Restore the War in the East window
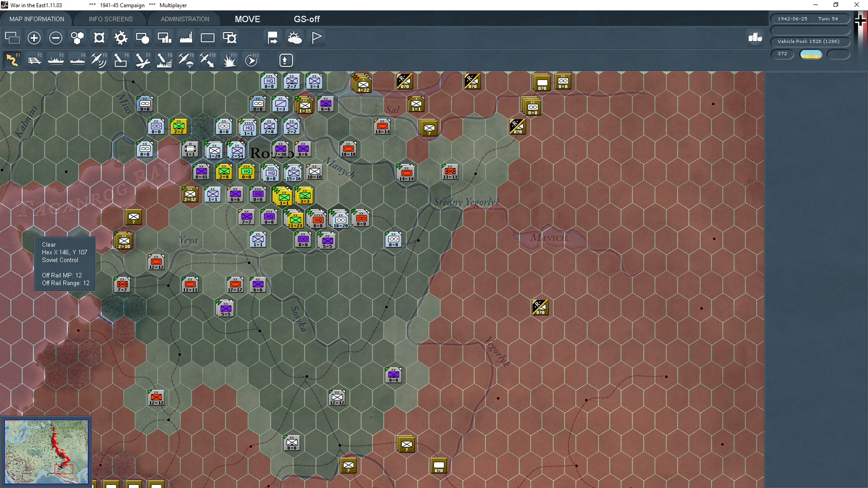This screenshot has width=868, height=488. click(836, 5)
